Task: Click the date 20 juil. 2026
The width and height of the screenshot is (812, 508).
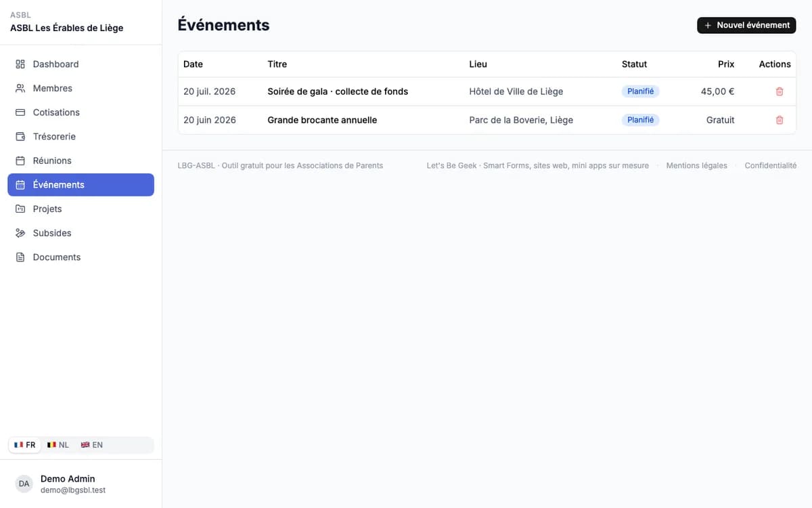Action: pos(209,91)
